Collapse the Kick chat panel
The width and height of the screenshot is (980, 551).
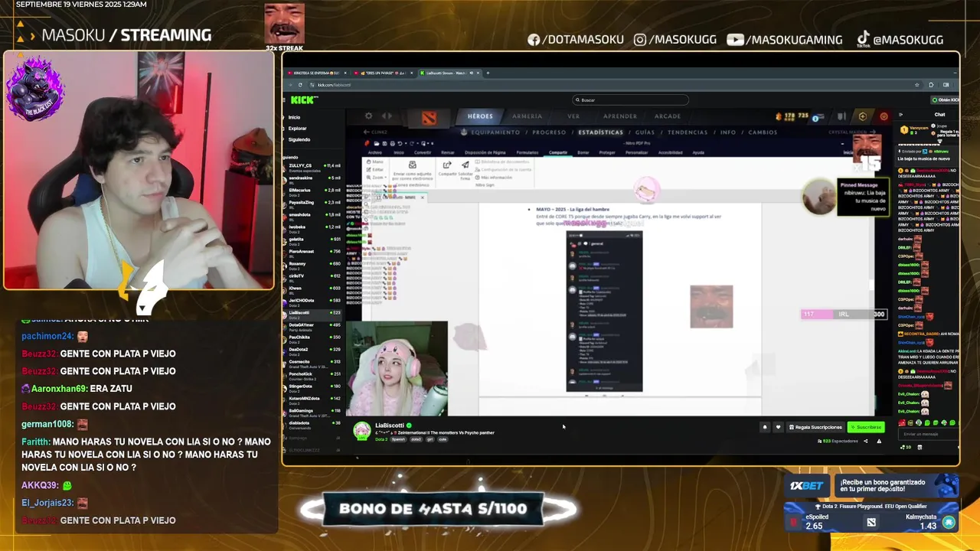(900, 114)
